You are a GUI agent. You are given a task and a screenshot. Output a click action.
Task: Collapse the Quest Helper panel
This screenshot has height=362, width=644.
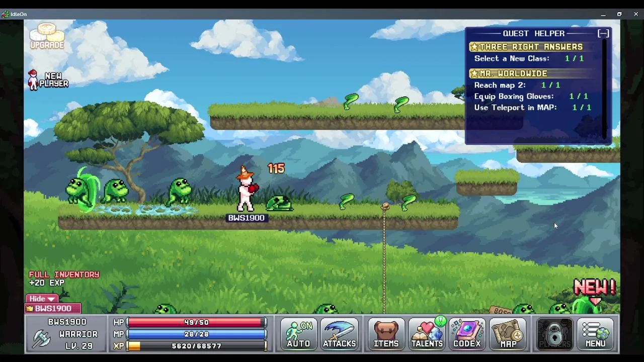tap(603, 34)
